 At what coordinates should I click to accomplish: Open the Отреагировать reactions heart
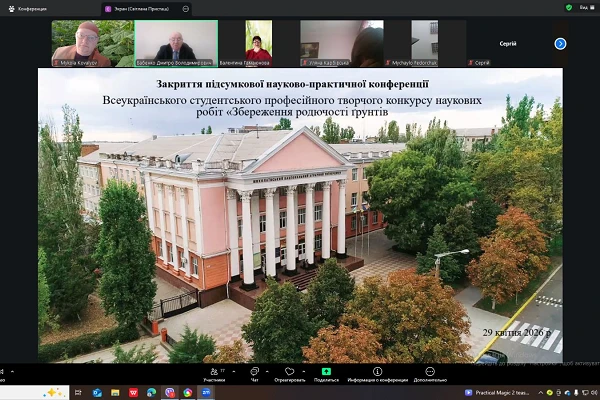click(x=290, y=375)
